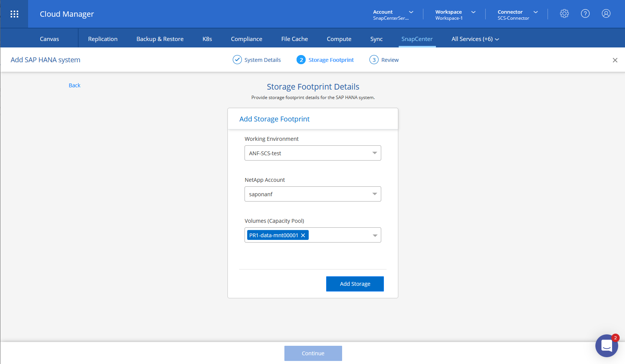Open the user profile icon
625x364 pixels.
pyautogui.click(x=606, y=14)
